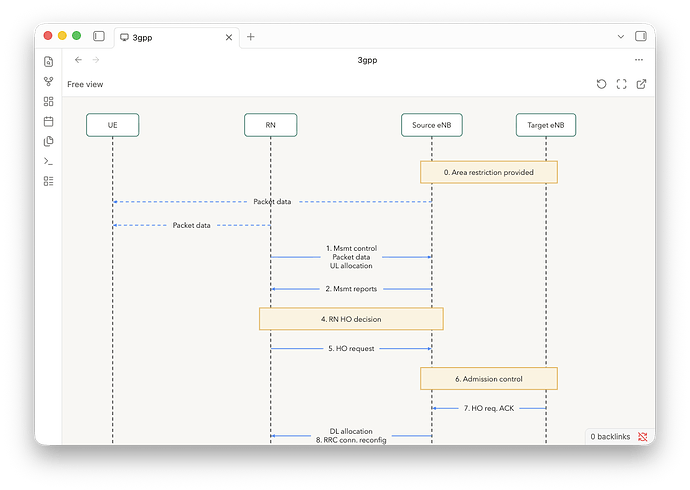Select the RN participant box
Screen dimensions: 690x490
tap(271, 125)
